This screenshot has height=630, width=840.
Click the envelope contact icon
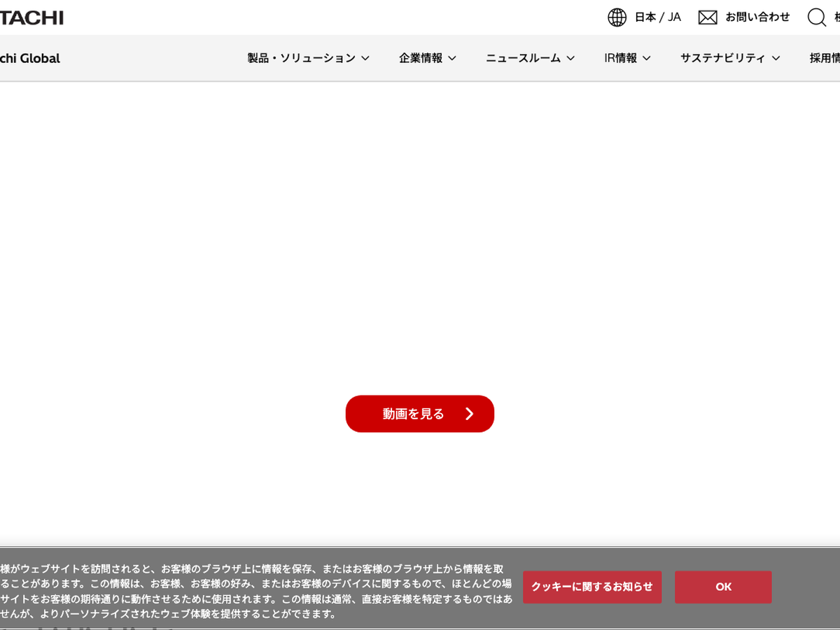click(x=708, y=17)
